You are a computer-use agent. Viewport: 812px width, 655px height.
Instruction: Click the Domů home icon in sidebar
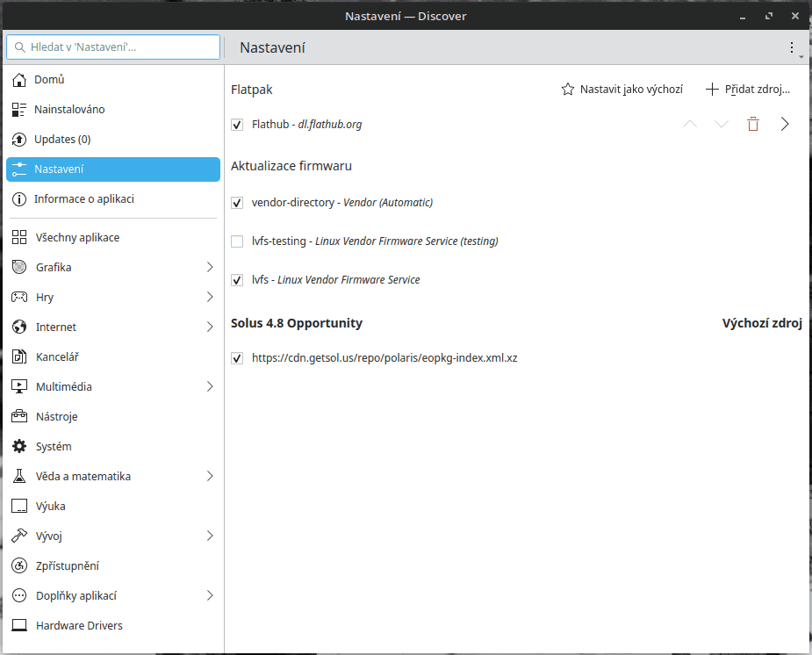pos(19,80)
